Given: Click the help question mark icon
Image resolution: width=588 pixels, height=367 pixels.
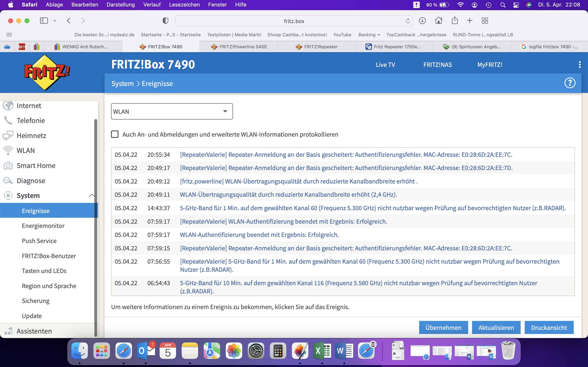Looking at the screenshot, I should coord(570,83).
